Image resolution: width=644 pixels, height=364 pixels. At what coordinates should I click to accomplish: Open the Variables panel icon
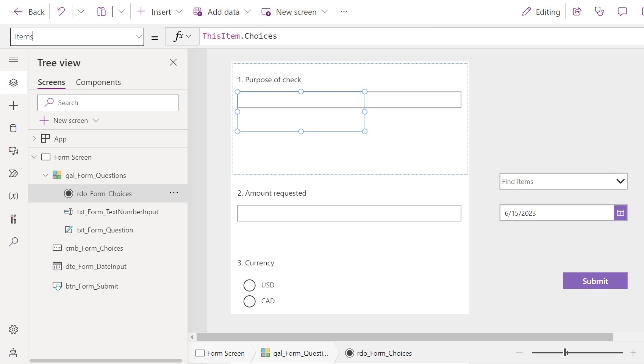pos(14,196)
